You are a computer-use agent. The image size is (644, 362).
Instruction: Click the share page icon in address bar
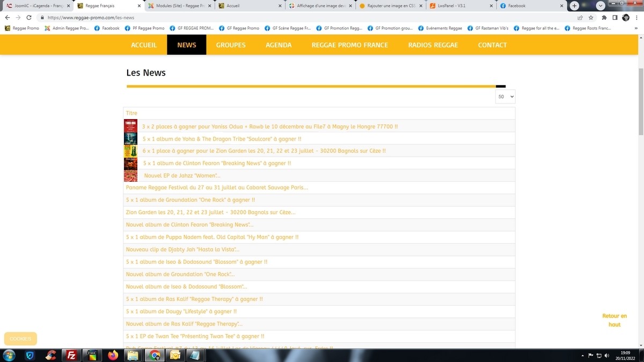(580, 17)
